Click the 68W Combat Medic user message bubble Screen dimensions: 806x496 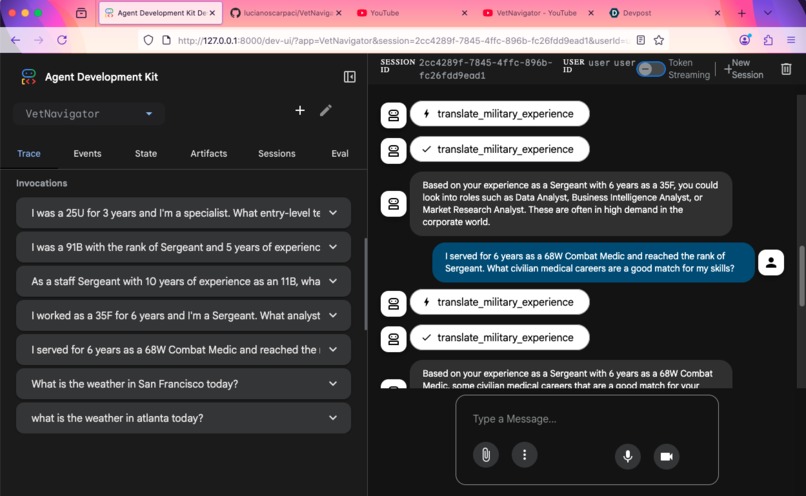[593, 263]
